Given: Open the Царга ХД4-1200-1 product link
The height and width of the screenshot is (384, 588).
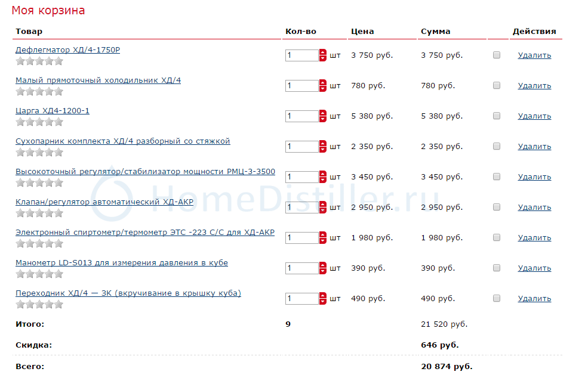Looking at the screenshot, I should click(52, 110).
